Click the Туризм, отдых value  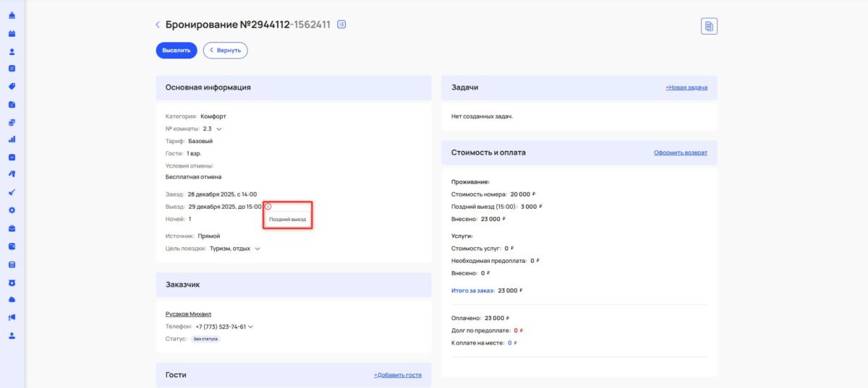click(230, 249)
